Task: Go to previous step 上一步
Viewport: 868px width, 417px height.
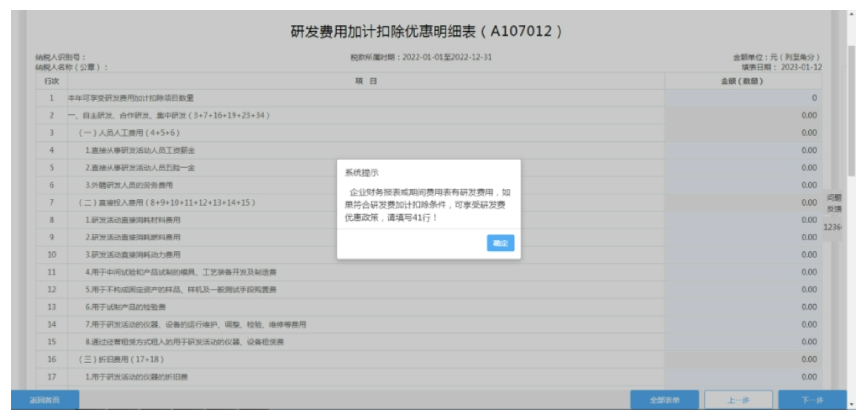Action: click(738, 400)
